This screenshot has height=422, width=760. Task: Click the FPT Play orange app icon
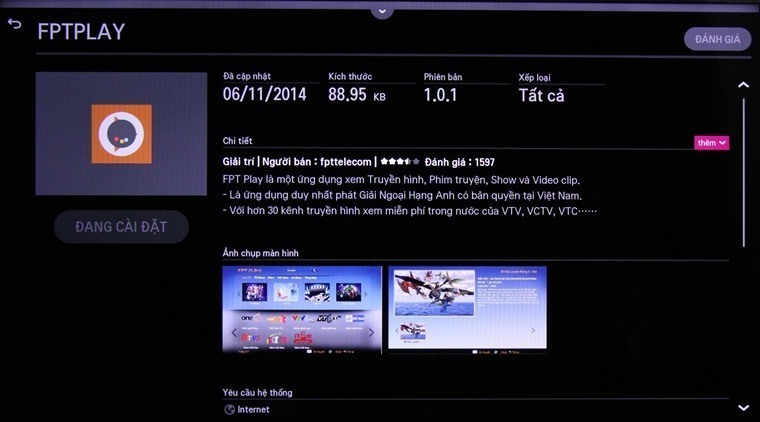(121, 133)
